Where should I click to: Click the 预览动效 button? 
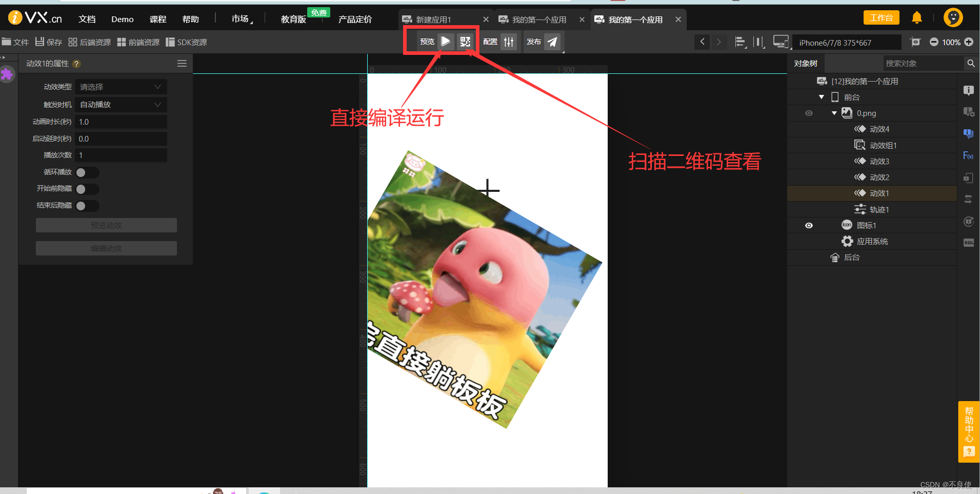(x=106, y=225)
